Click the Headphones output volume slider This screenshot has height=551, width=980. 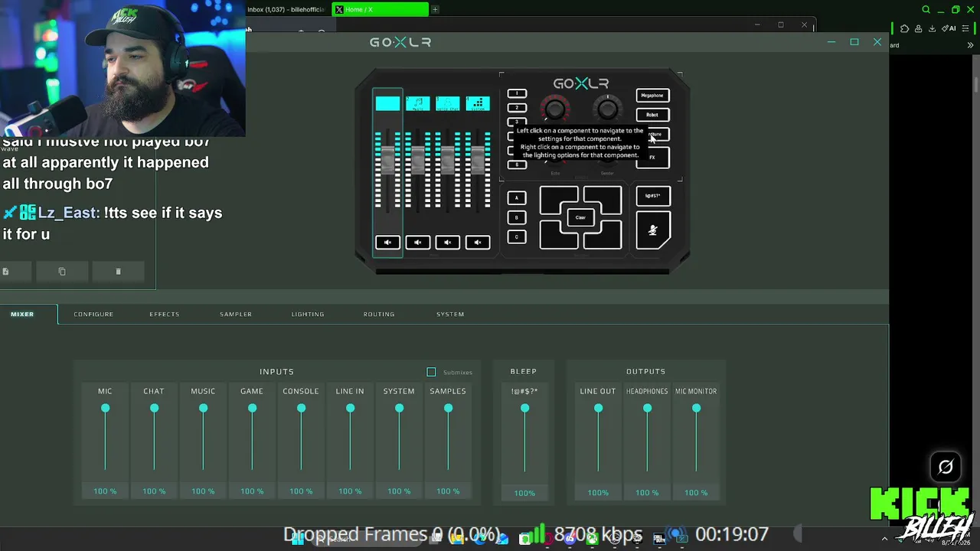pos(647,439)
